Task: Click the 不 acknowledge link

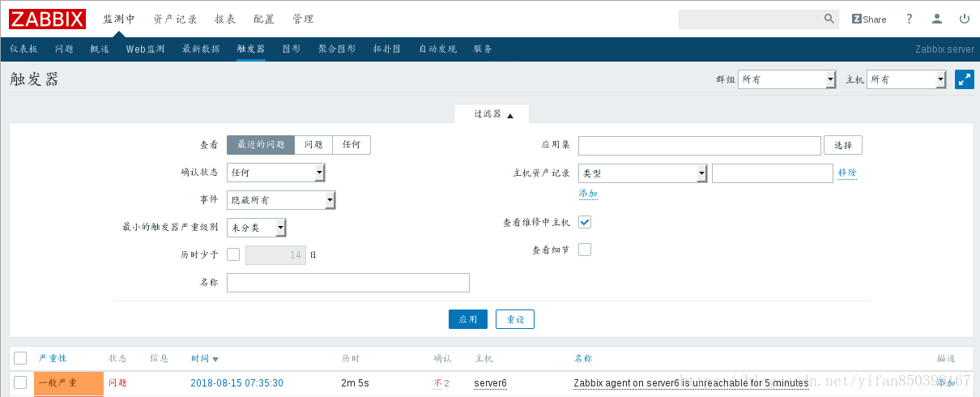Action: (437, 383)
